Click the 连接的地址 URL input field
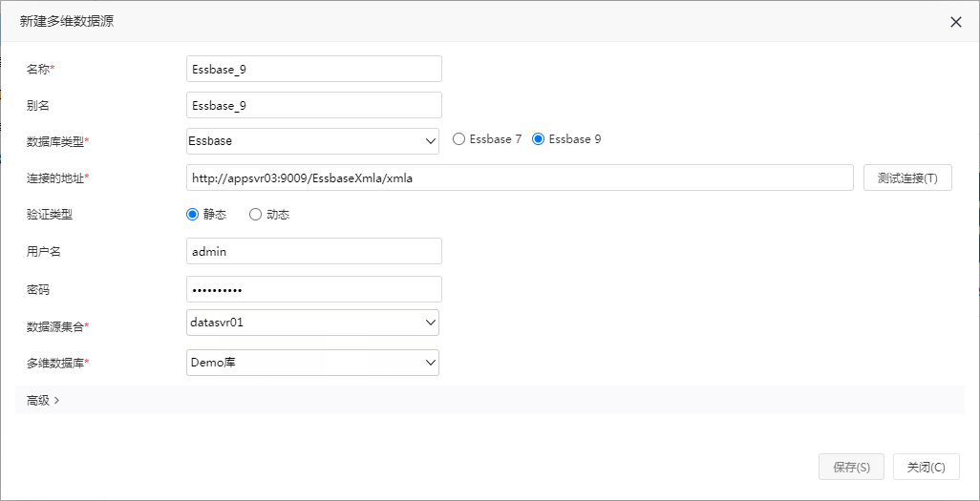The height and width of the screenshot is (501, 980). [x=520, y=178]
